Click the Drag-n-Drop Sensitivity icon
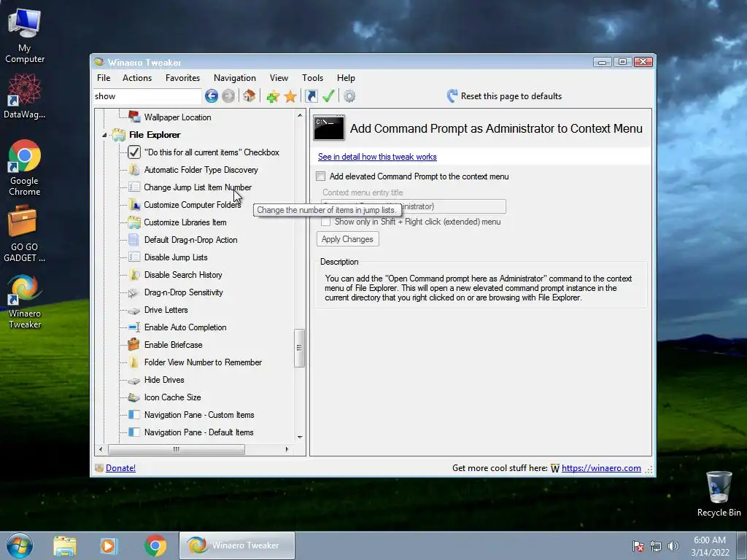 point(133,292)
